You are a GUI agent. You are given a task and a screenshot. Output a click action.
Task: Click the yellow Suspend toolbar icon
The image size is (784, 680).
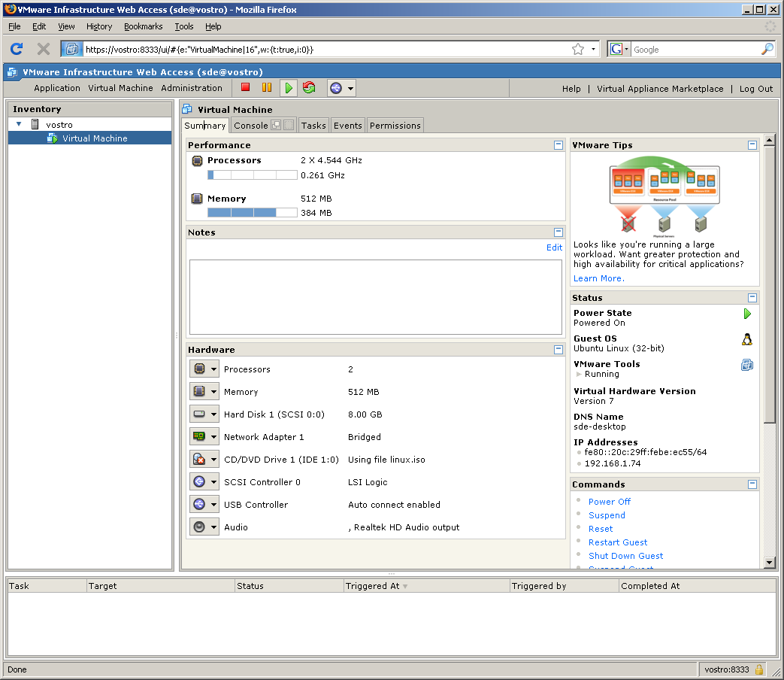pos(267,87)
